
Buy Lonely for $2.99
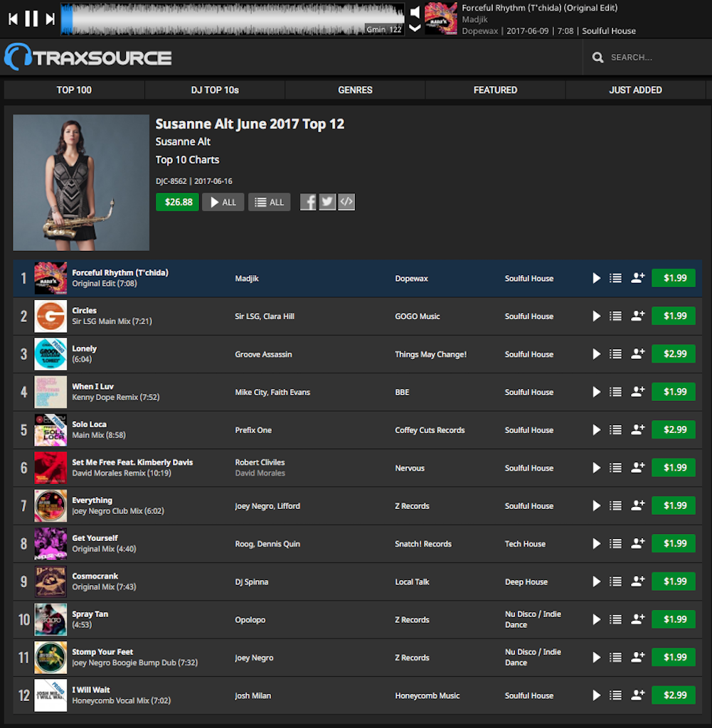tap(674, 354)
